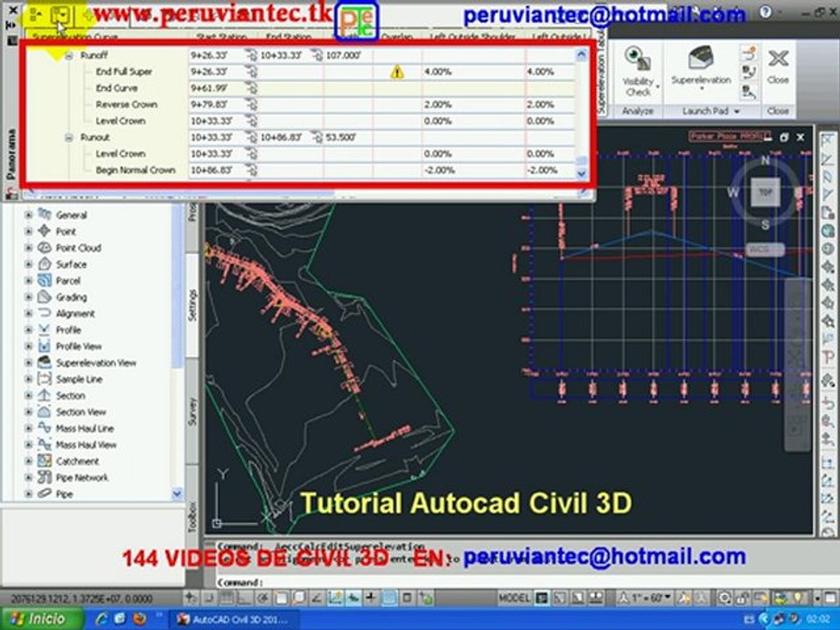Collapse the Runoff row group

[x=69, y=55]
